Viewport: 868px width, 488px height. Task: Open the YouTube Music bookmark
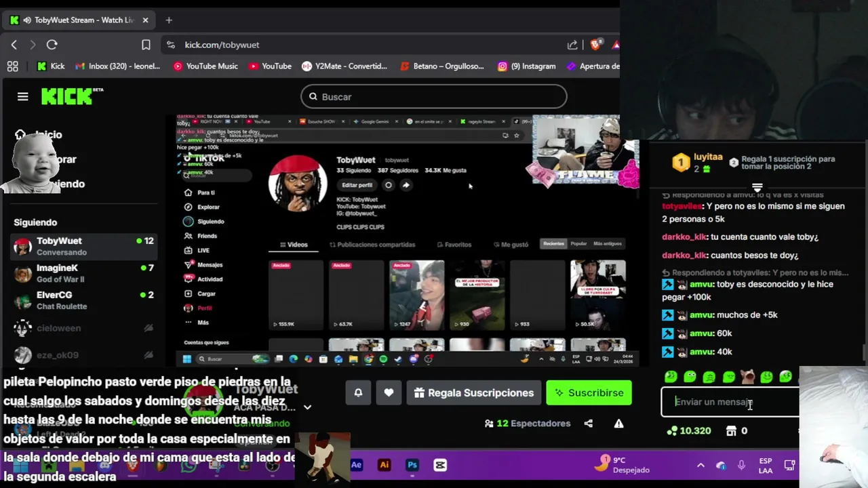point(205,66)
